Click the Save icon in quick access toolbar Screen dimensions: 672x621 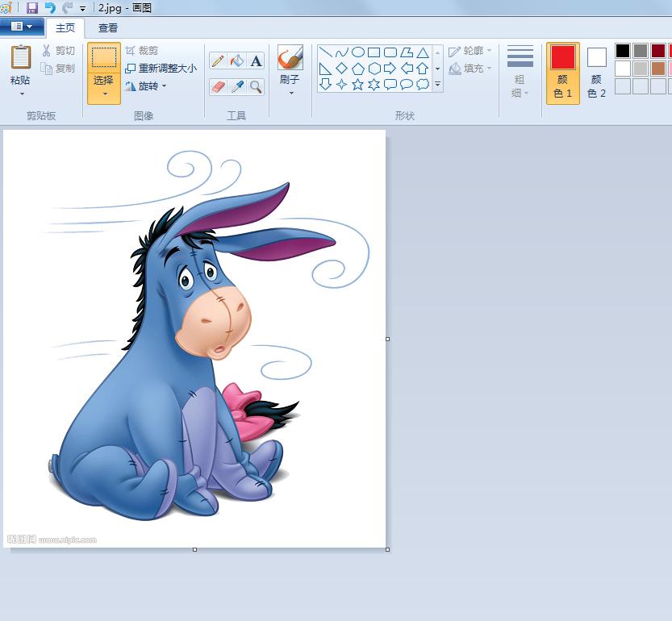coord(32,7)
